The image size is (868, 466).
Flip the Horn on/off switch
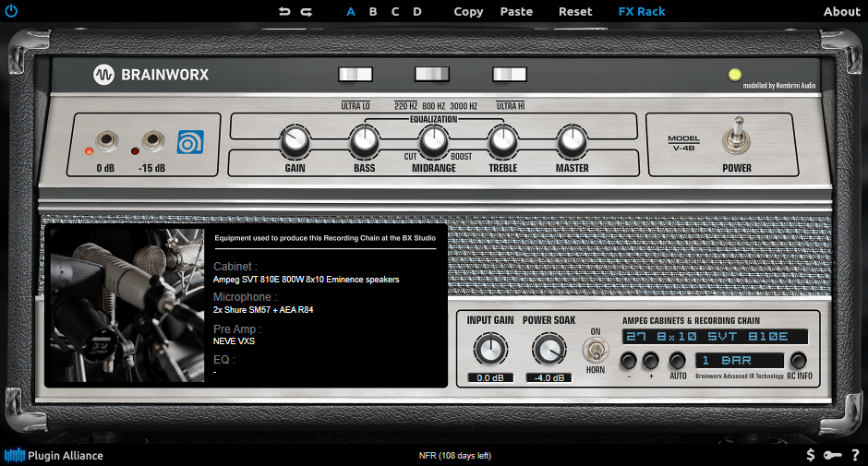point(595,351)
